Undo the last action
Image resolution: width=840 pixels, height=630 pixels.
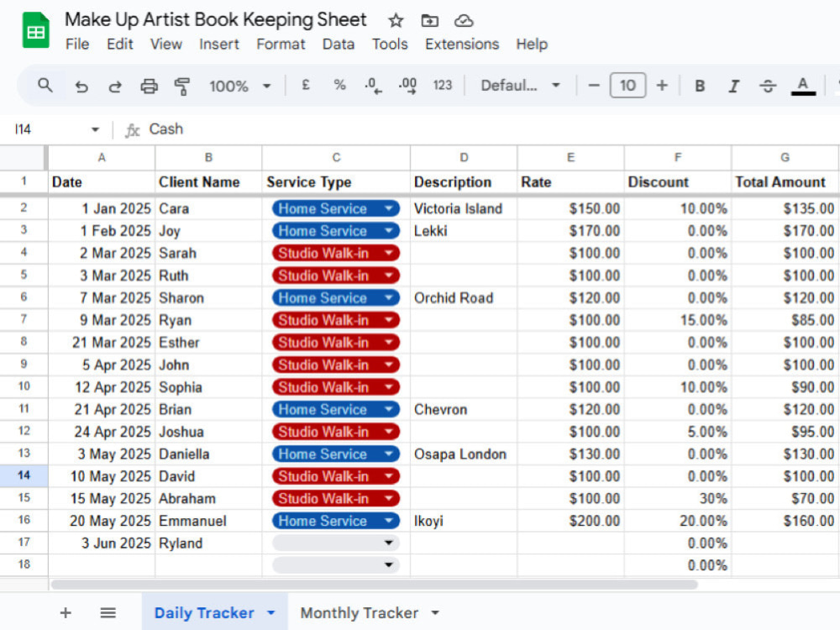point(81,86)
